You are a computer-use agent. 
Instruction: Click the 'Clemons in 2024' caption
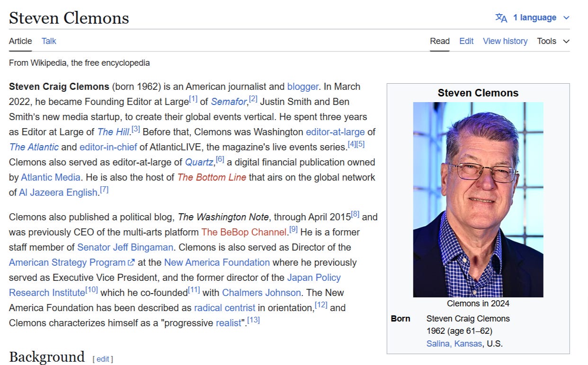tap(478, 304)
